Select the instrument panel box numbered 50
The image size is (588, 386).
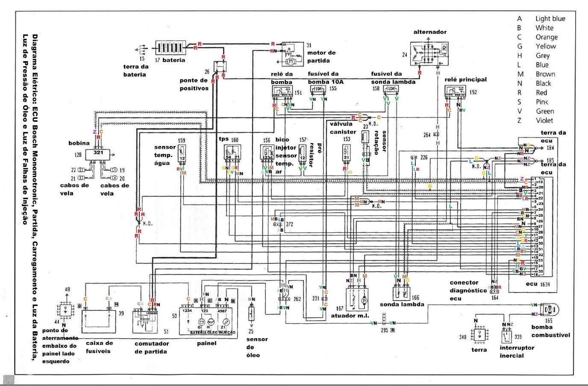(x=207, y=320)
